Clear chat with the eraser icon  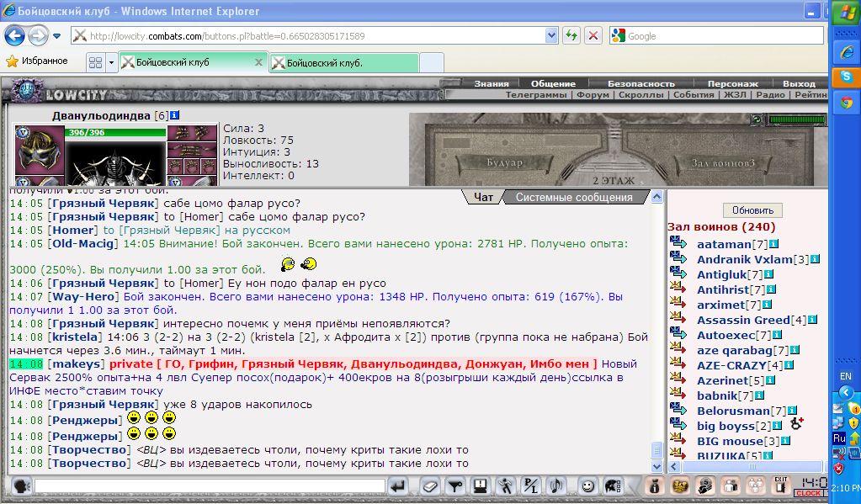pos(431,485)
